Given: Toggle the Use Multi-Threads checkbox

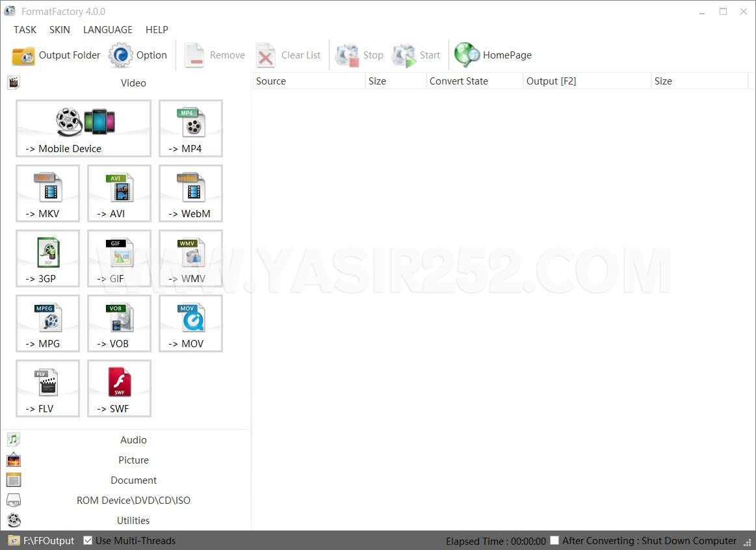Looking at the screenshot, I should click(88, 540).
